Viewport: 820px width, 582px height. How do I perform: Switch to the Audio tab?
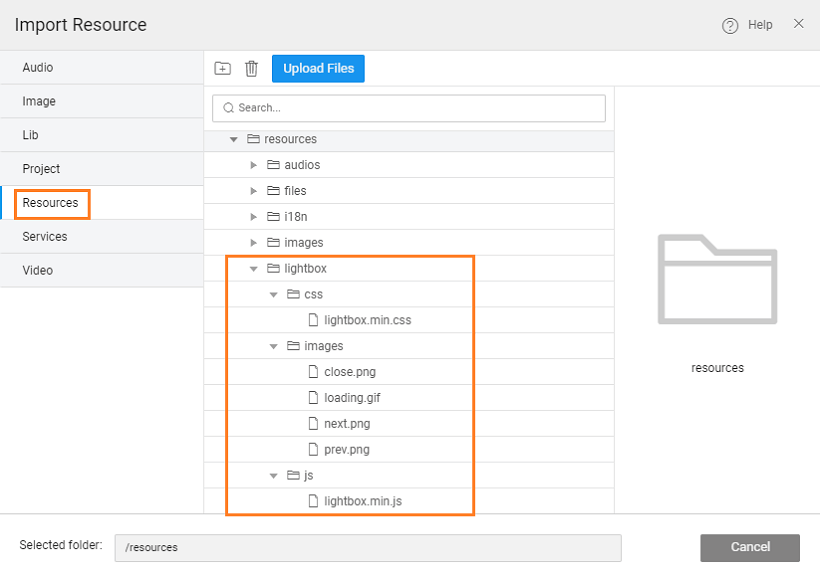[38, 68]
